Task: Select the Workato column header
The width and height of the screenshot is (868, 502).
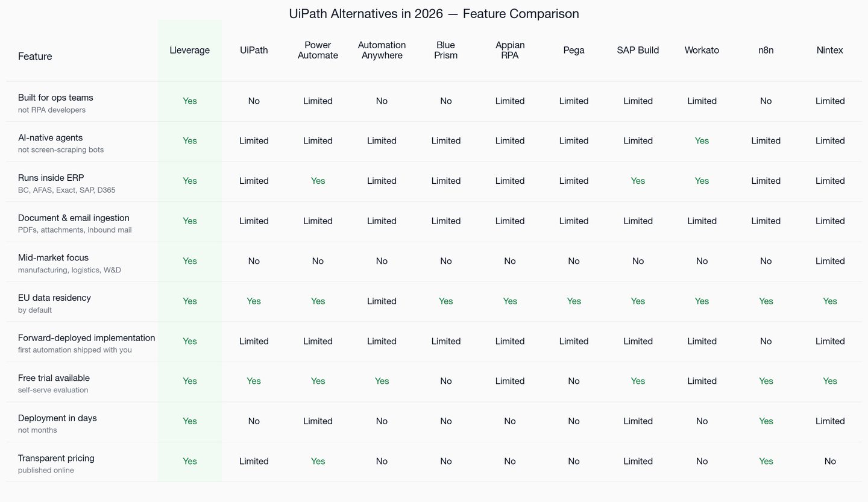Action: (x=702, y=50)
